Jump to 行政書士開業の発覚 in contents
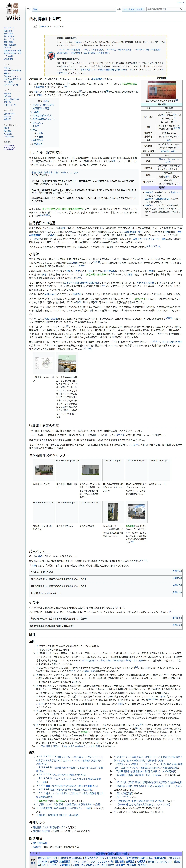 coord(42,116)
